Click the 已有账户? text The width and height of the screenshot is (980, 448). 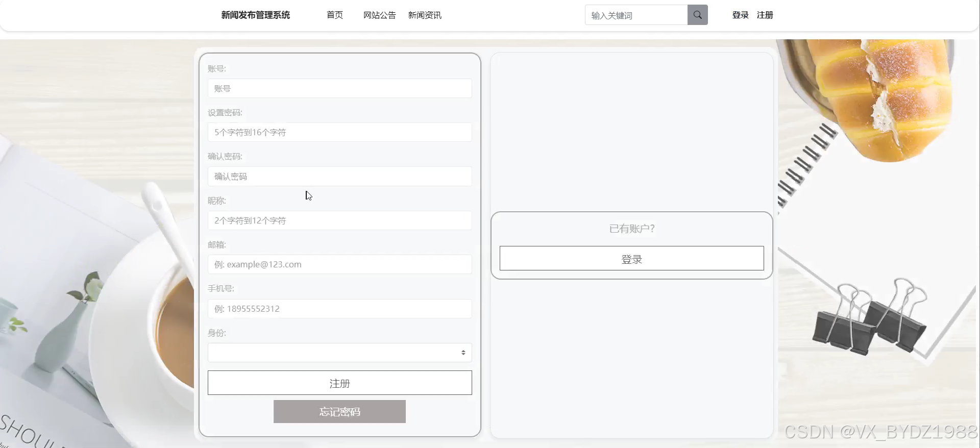click(x=631, y=229)
